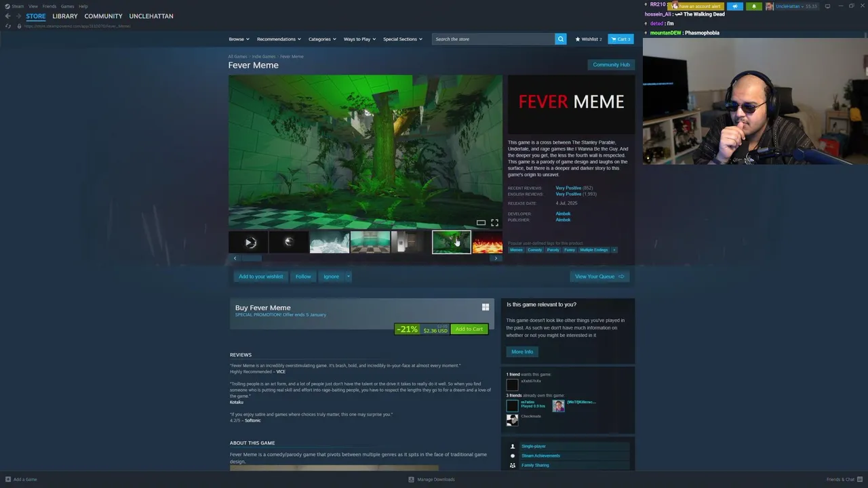The width and height of the screenshot is (868, 488).
Task: Open Manage Downloads at bottom bar
Action: coord(431,479)
